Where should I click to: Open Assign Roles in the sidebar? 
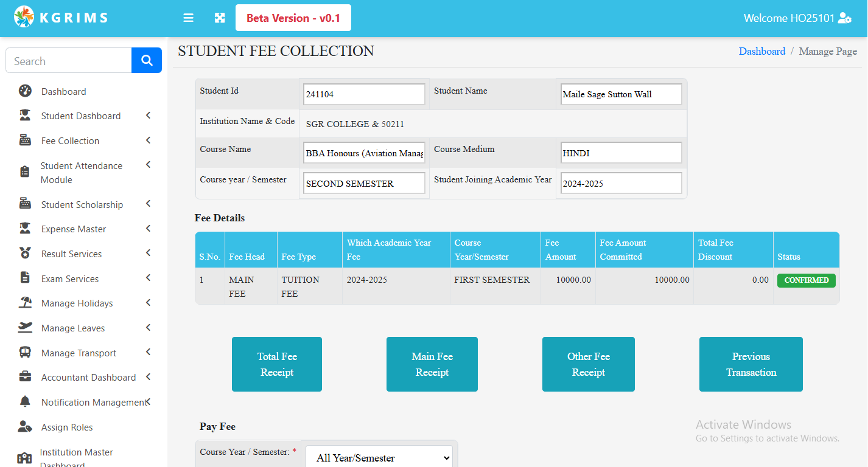67,427
